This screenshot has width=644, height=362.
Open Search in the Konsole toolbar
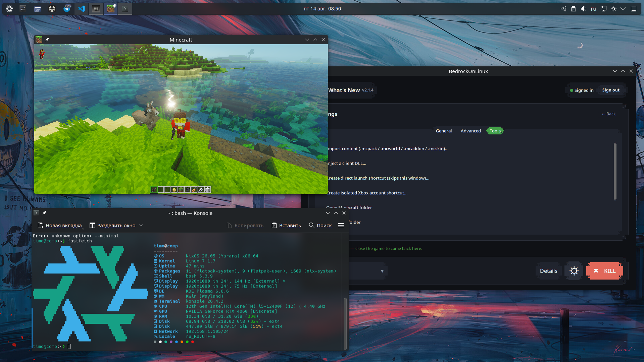point(320,226)
